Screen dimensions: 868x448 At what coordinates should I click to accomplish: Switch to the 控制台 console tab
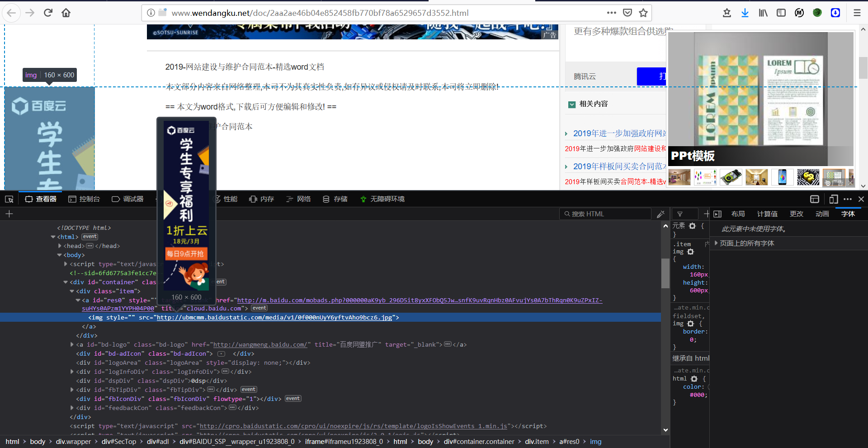(x=84, y=199)
